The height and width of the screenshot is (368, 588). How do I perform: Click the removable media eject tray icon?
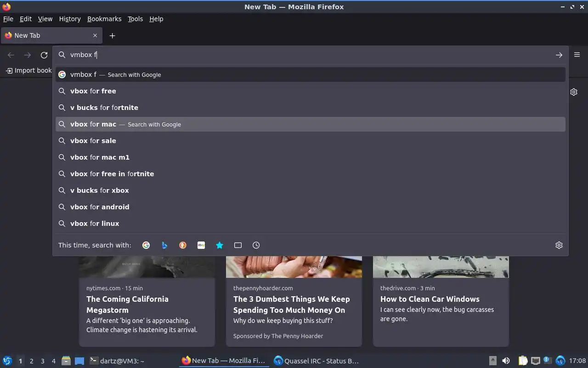[492, 361]
